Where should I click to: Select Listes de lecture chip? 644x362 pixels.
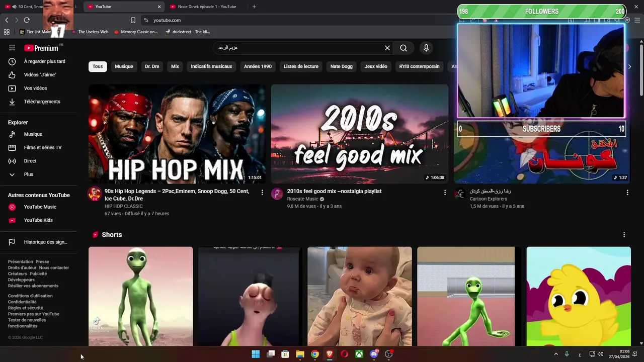tap(301, 66)
